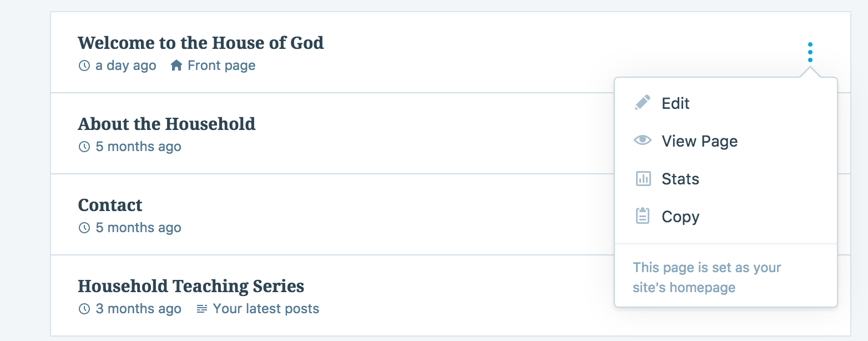Open Stats from the popup menu
Viewport: 868px width, 341px height.
[x=680, y=179]
